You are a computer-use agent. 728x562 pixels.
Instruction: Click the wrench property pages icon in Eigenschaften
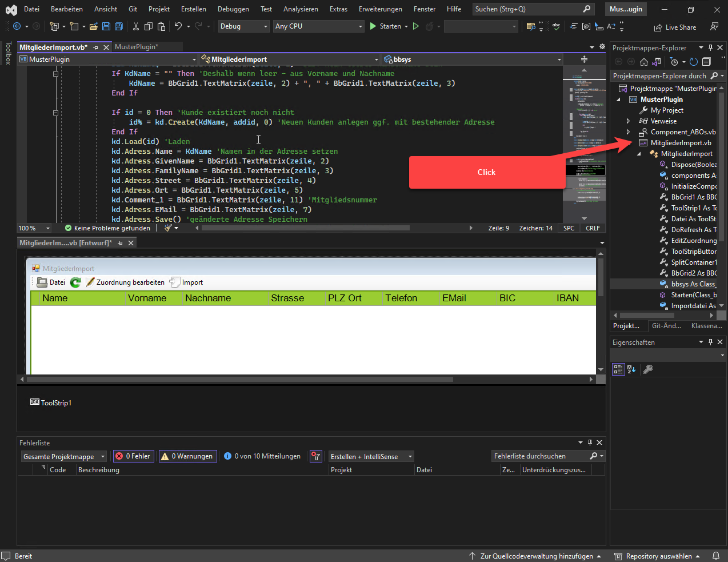pyautogui.click(x=648, y=369)
